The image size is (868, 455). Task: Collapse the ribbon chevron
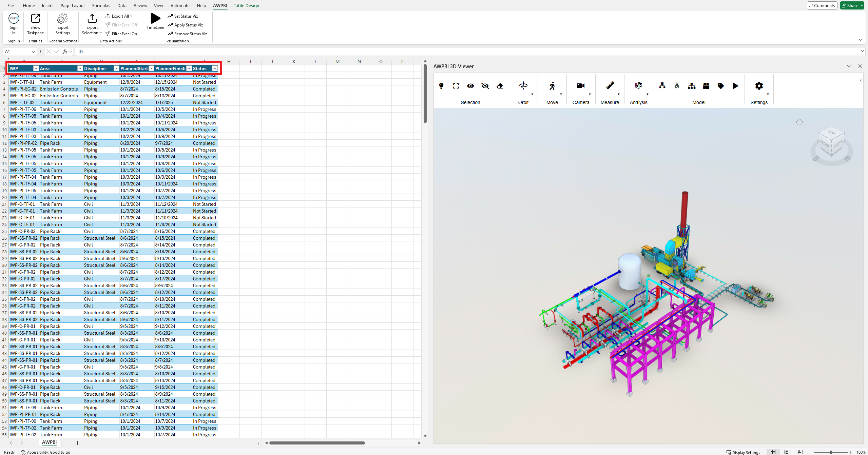(861, 40)
